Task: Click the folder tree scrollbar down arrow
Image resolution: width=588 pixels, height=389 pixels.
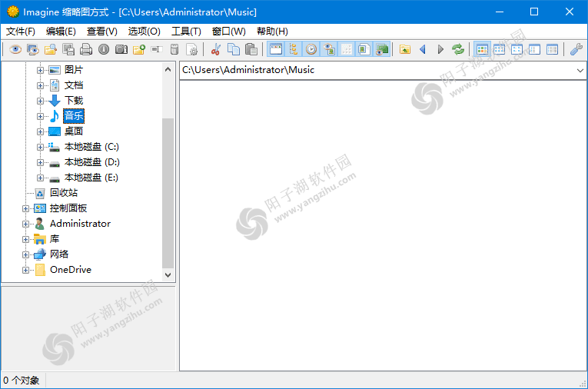Action: pos(168,274)
